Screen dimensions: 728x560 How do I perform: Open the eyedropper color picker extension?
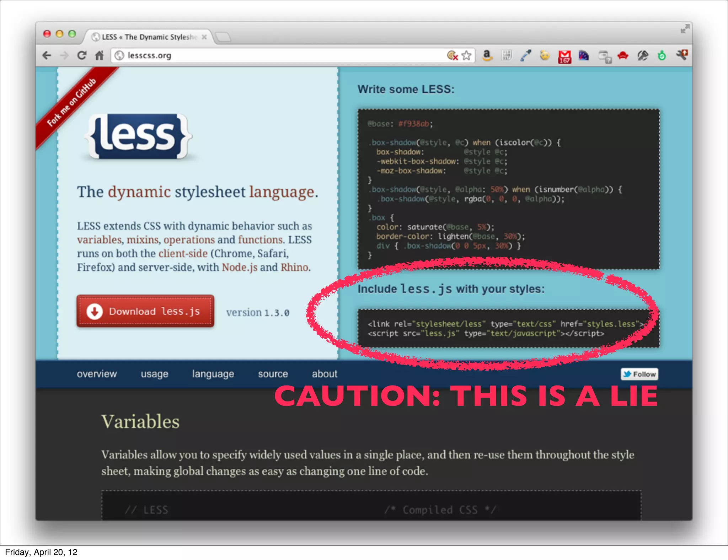[x=525, y=55]
